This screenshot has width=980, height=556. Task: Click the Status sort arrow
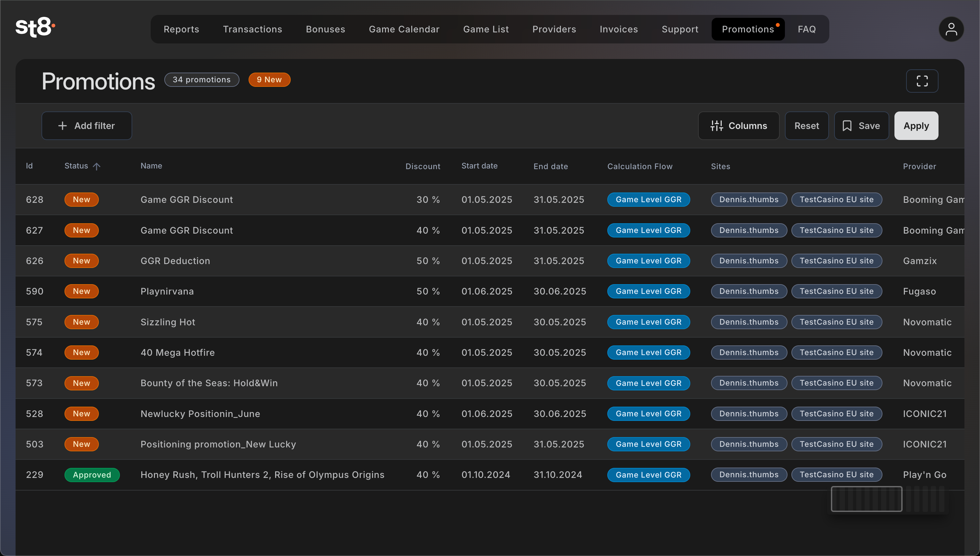(97, 166)
